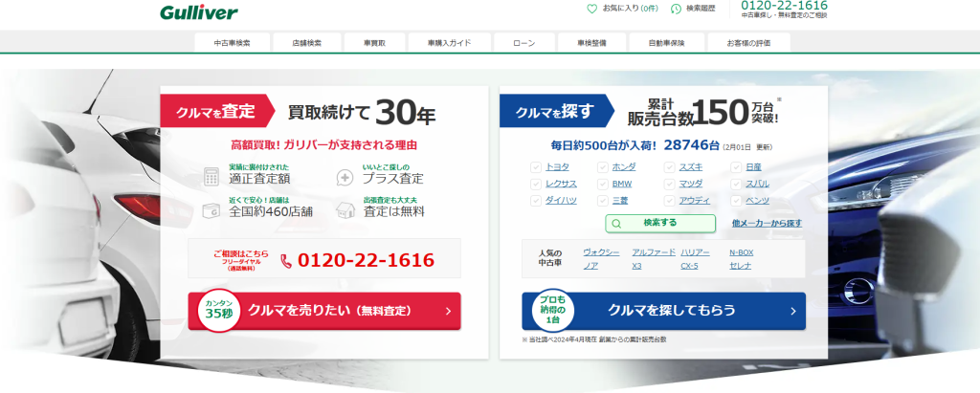980x393 pixels.
Task: Click the red phone icon by 0120-22-1616
Action: (x=286, y=260)
